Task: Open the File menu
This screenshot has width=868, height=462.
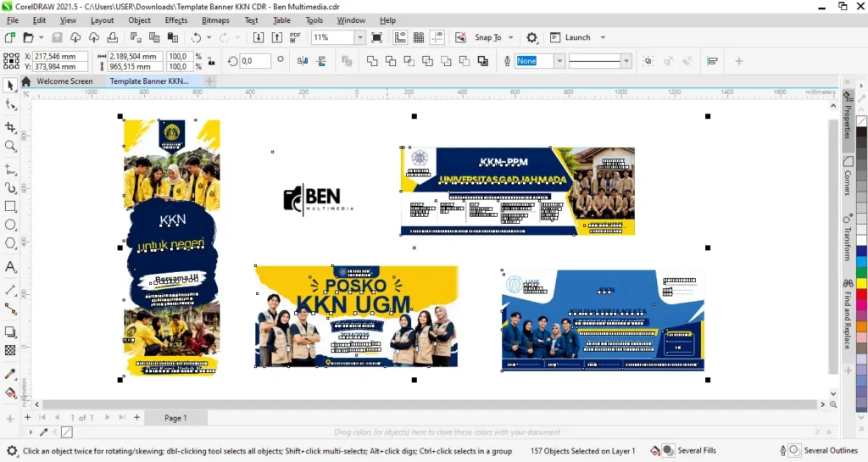Action: [12, 19]
